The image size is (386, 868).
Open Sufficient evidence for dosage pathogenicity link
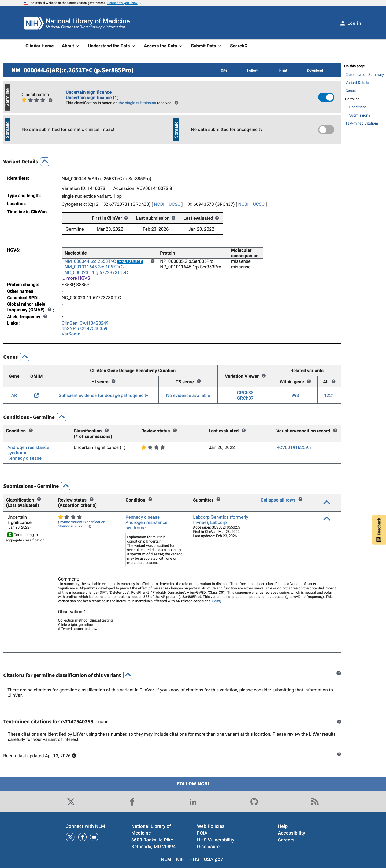click(x=103, y=395)
